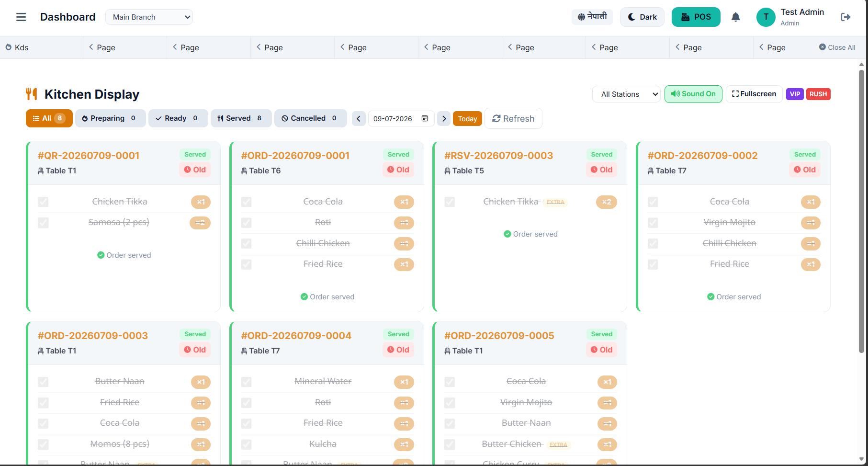Toggle Mineral Water checkbox
Image resolution: width=868 pixels, height=466 pixels.
pyautogui.click(x=247, y=382)
